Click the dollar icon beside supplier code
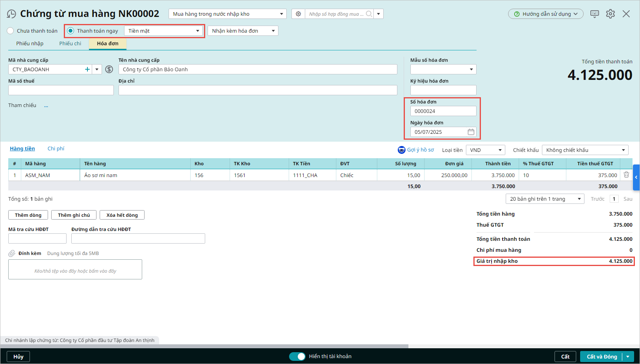Screen dimensions: 640x364 [109, 69]
